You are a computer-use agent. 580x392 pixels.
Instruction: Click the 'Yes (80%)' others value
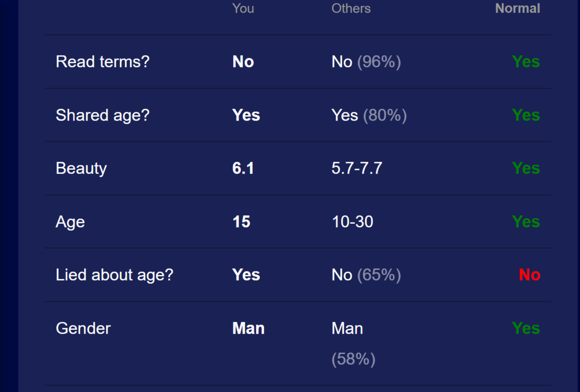(x=369, y=115)
